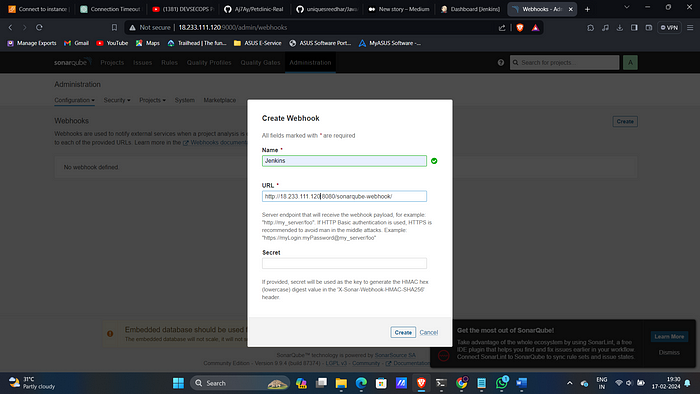Click the Create button in webhook dialog
This screenshot has width=700, height=394.
[x=403, y=332]
